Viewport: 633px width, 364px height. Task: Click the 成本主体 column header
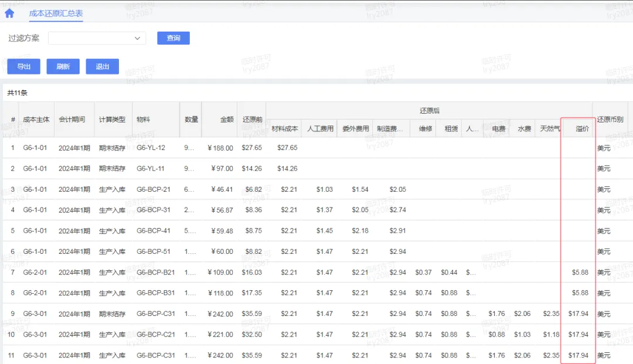pos(36,120)
